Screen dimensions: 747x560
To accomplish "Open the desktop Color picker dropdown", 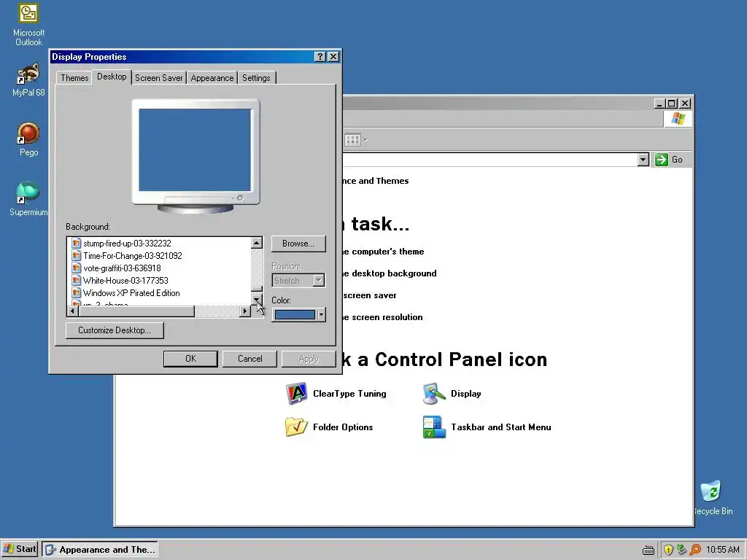I will tap(321, 314).
